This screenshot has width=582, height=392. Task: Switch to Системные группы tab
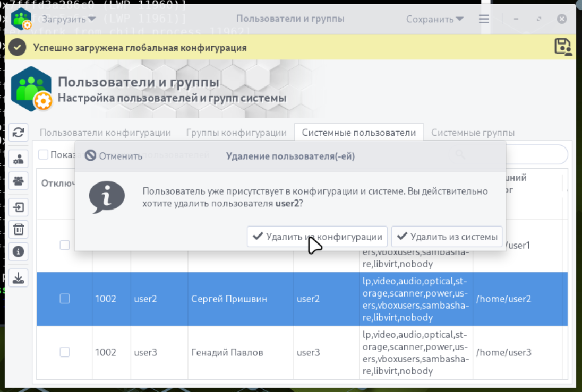(473, 133)
